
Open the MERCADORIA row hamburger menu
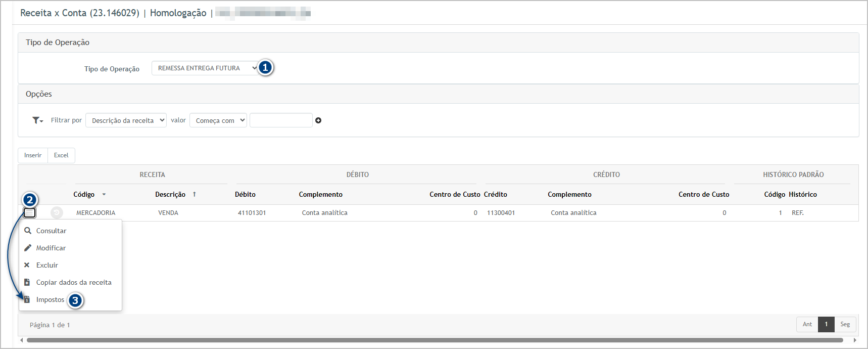click(x=30, y=213)
